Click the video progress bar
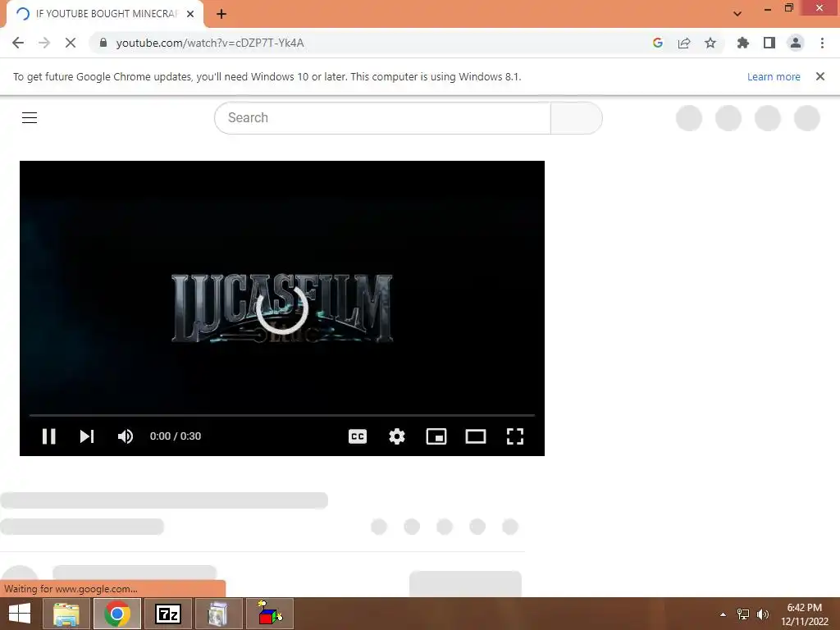Viewport: 840px width, 630px height. point(282,415)
